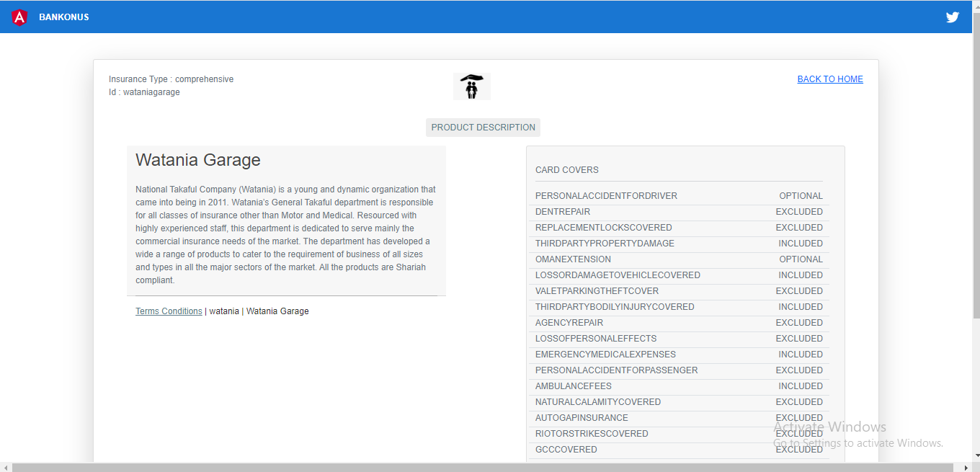Viewport: 980px width, 472px height.
Task: Select the EMERGENCYMEDICALEXPENSES row label
Action: 605,355
